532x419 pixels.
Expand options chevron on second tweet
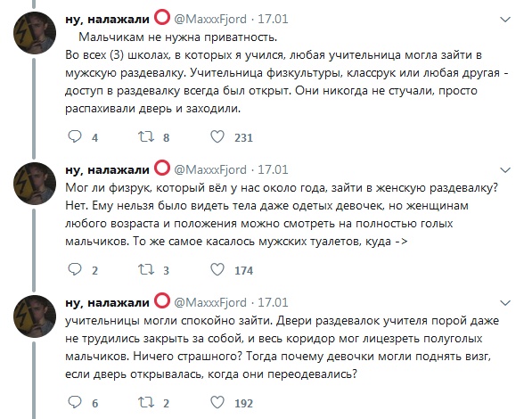(505, 170)
